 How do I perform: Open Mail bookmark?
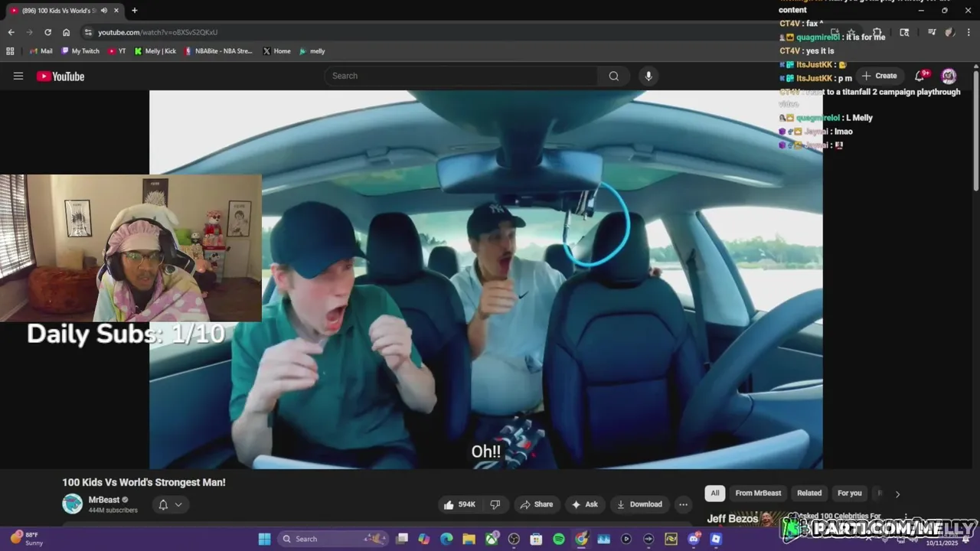click(41, 51)
